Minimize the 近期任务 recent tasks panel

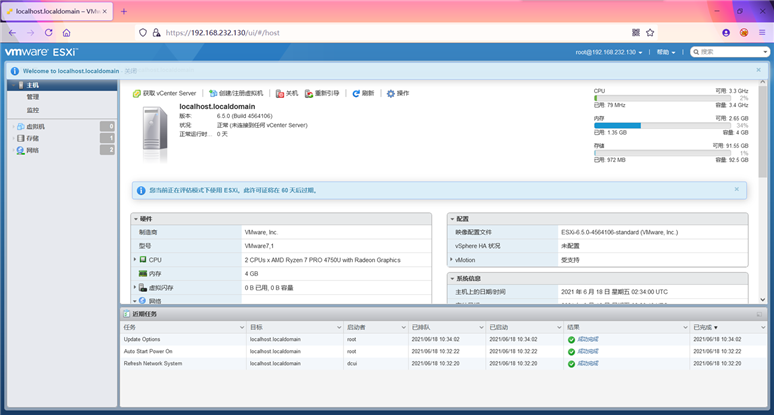click(x=759, y=314)
